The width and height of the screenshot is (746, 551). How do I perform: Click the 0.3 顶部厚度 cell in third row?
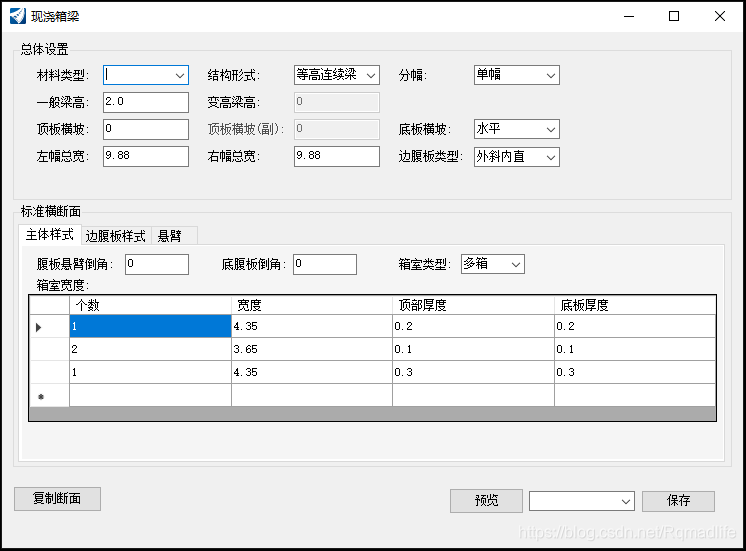473,372
